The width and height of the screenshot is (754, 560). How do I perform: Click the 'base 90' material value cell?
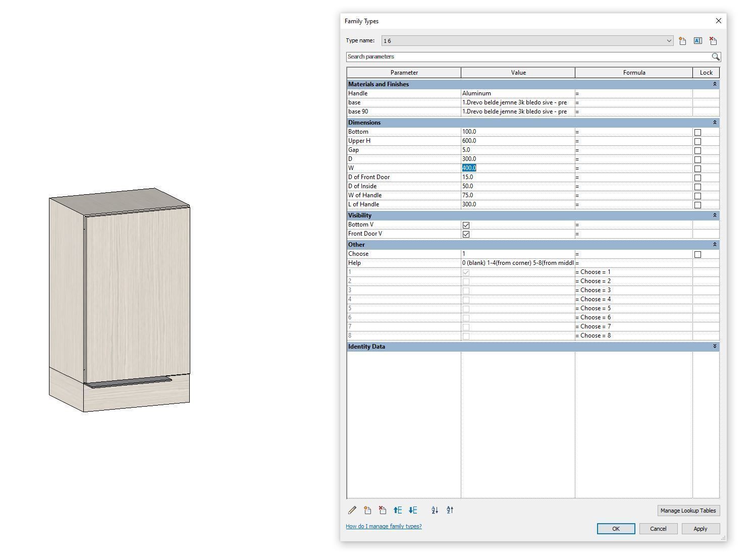(518, 111)
